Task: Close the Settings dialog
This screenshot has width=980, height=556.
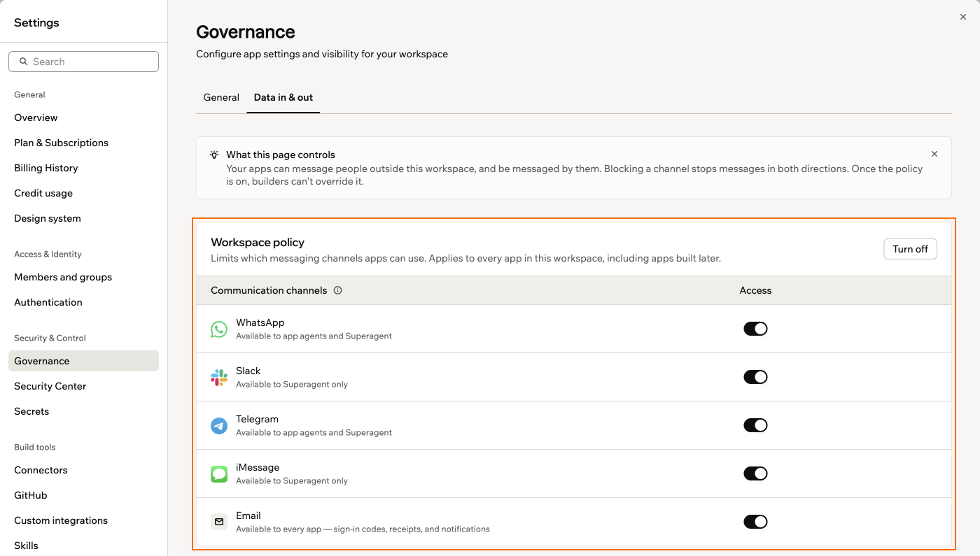Action: click(963, 17)
